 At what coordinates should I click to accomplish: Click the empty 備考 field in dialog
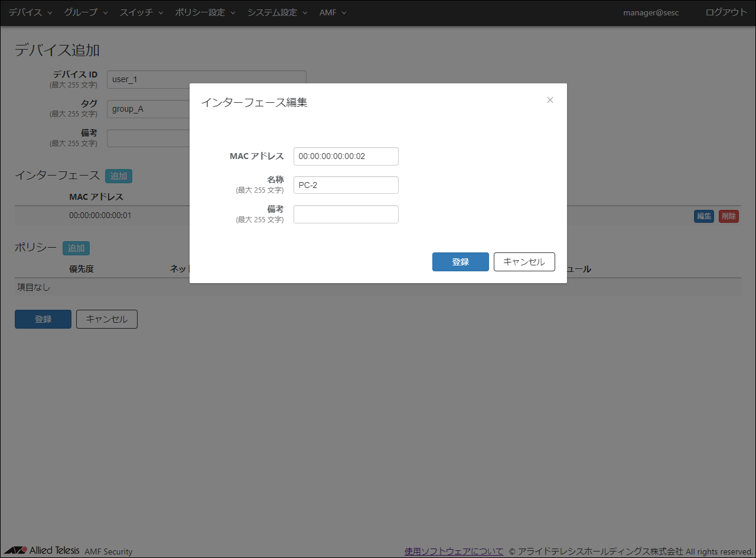346,214
